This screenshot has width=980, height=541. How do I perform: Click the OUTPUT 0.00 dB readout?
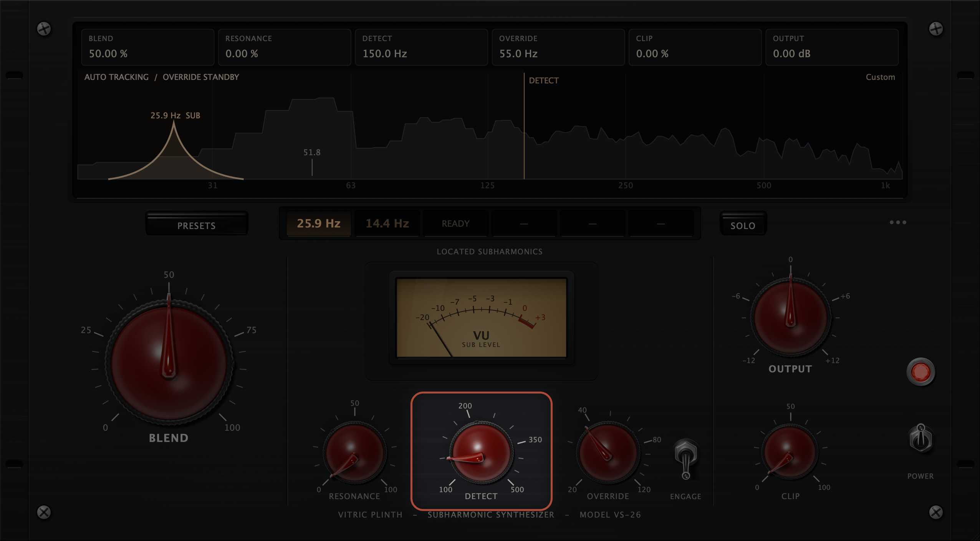click(832, 47)
